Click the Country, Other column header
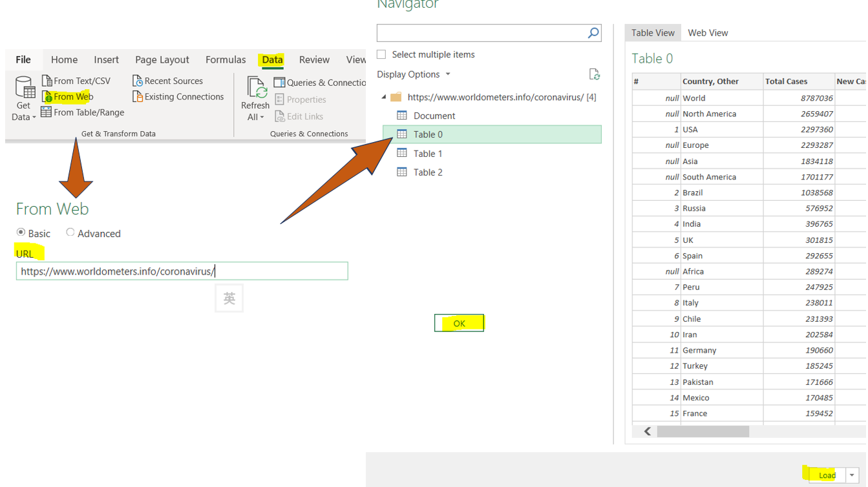The image size is (868, 487). (722, 81)
